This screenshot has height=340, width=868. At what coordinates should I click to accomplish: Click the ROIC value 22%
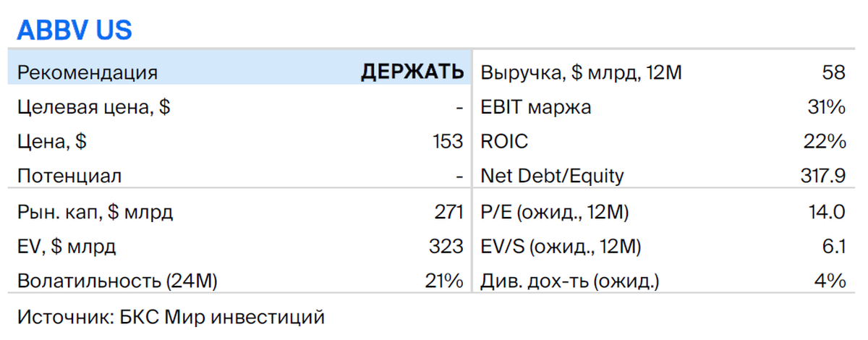point(826,142)
